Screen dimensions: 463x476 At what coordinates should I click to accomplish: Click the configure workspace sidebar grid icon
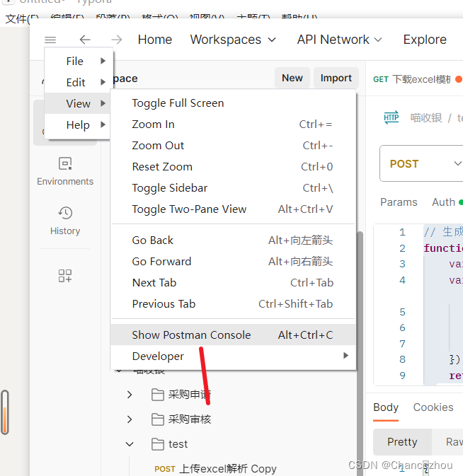65,276
